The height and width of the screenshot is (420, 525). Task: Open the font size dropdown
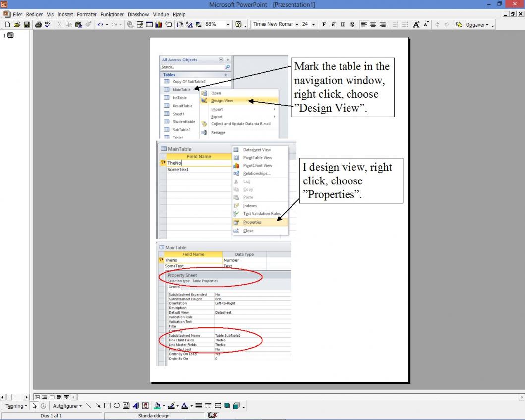pos(313,24)
